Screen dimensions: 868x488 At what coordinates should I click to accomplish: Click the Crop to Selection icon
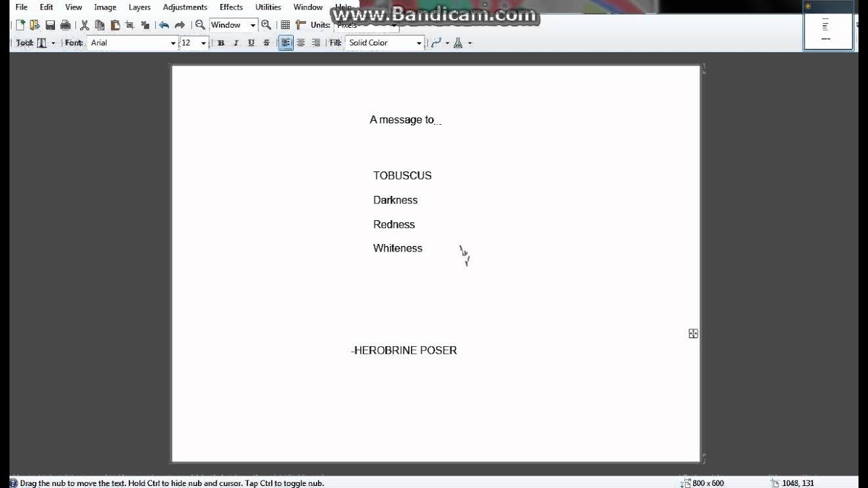130,25
